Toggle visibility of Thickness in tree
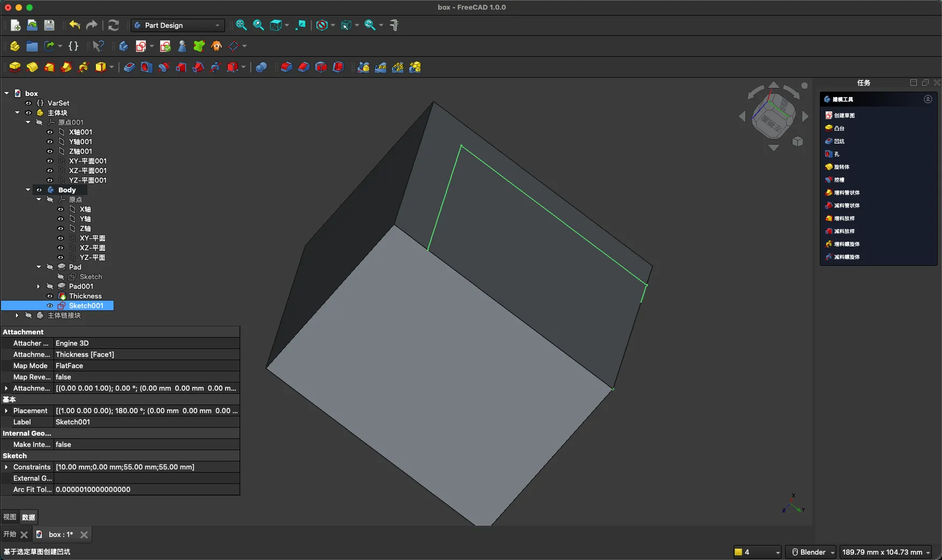942x560 pixels. pos(50,296)
